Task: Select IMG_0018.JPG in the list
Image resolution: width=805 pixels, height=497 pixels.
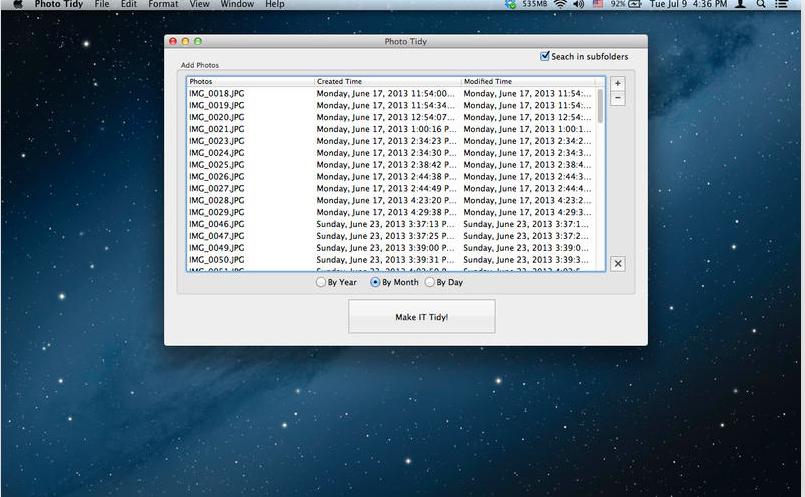Action: click(x=217, y=93)
